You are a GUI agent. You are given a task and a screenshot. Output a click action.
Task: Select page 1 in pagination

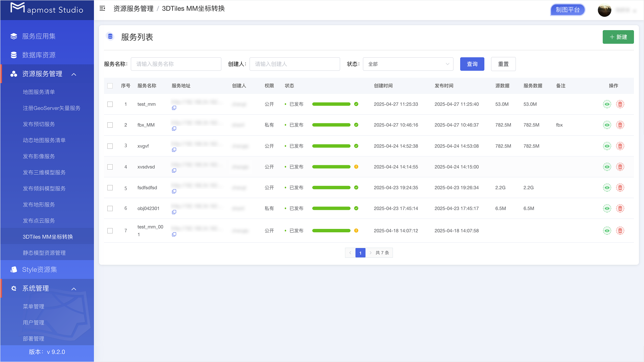360,253
